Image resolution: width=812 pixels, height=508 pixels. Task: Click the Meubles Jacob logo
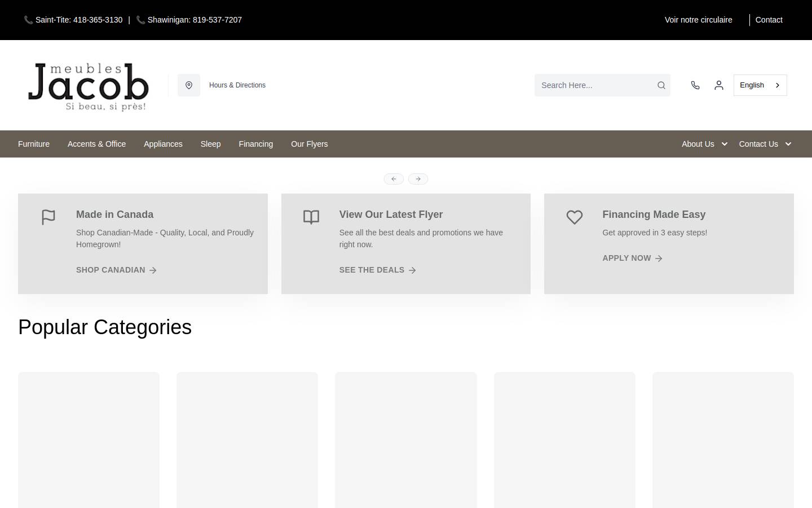[89, 86]
